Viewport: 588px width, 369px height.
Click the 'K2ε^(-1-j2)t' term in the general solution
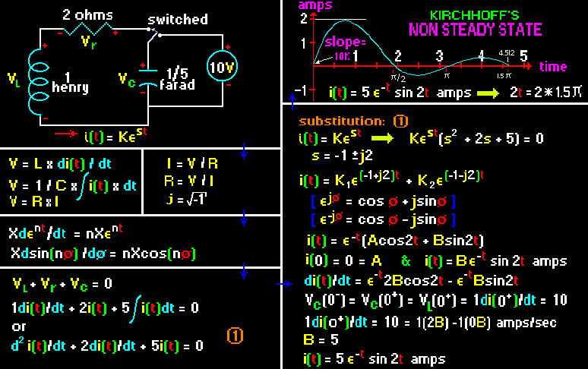[x=450, y=179]
